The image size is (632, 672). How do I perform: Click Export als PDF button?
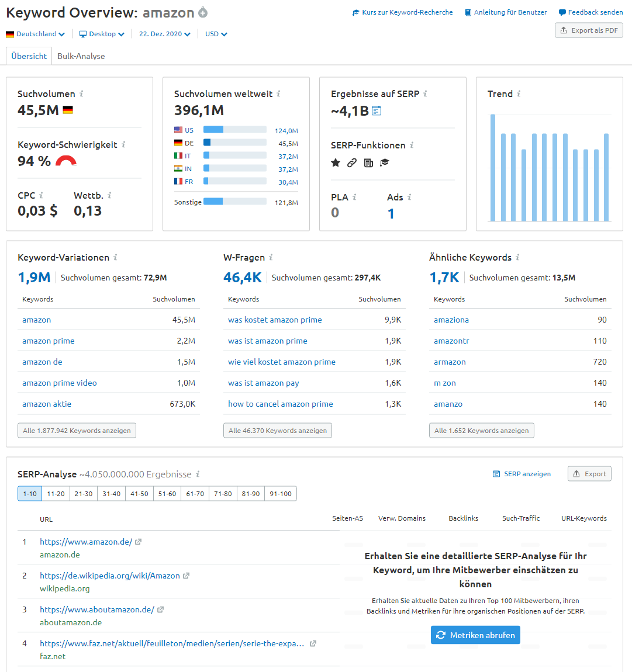589,30
